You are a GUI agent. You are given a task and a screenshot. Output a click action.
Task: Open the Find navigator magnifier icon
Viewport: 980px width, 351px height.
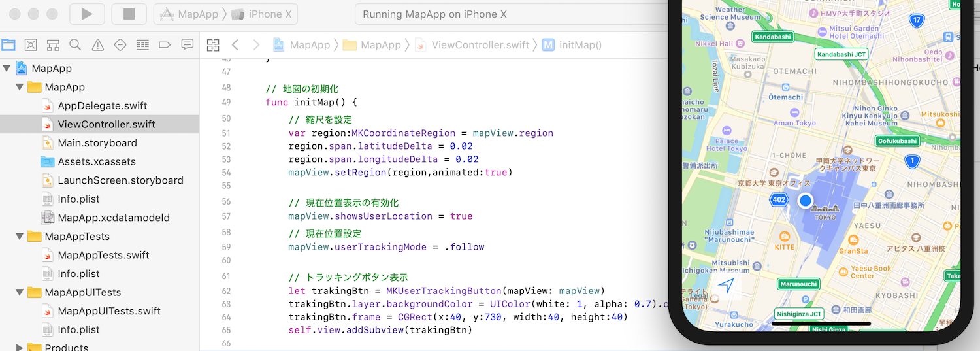tap(75, 44)
